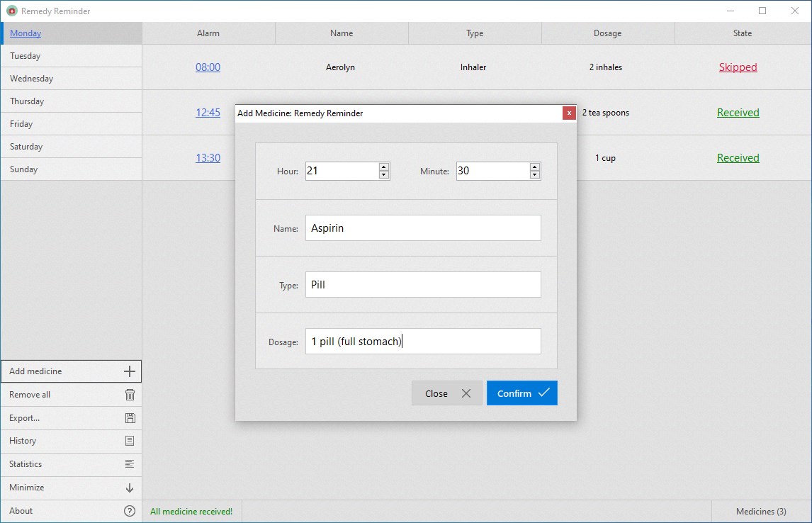Open Statistics via its sidebar icon
Image resolution: width=812 pixels, height=523 pixels.
[130, 464]
